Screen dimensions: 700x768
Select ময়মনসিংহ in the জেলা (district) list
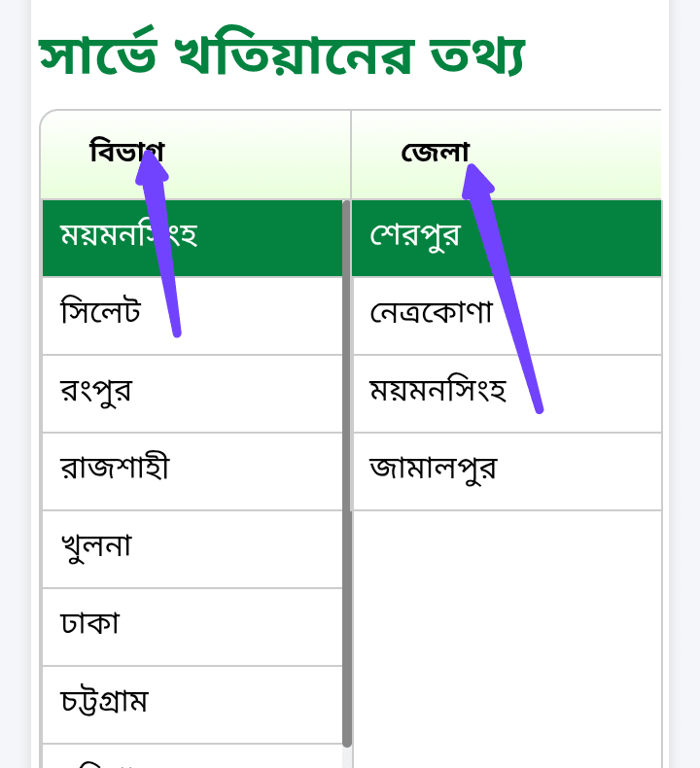point(506,393)
